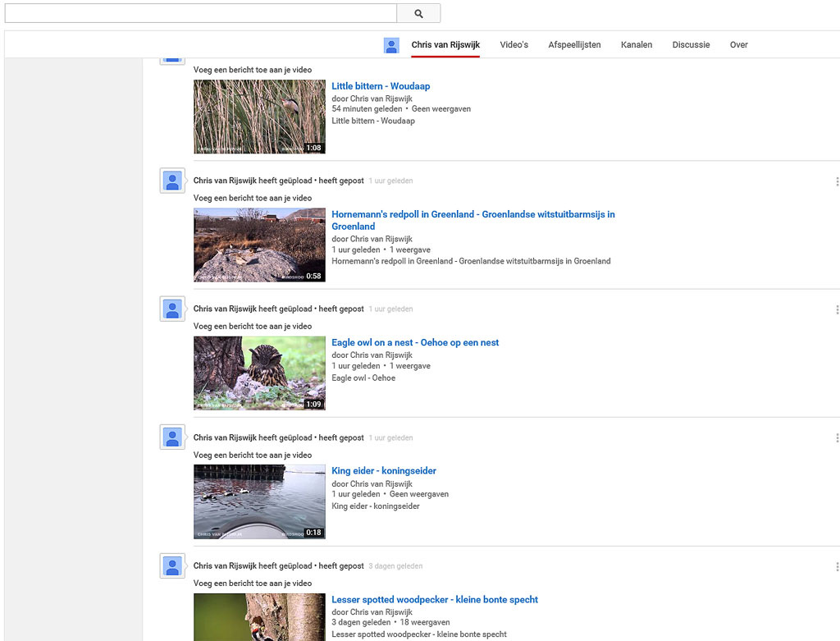Click 'Voeg een bericht toe' above Hornemann's redpoll
The image size is (840, 641).
253,198
